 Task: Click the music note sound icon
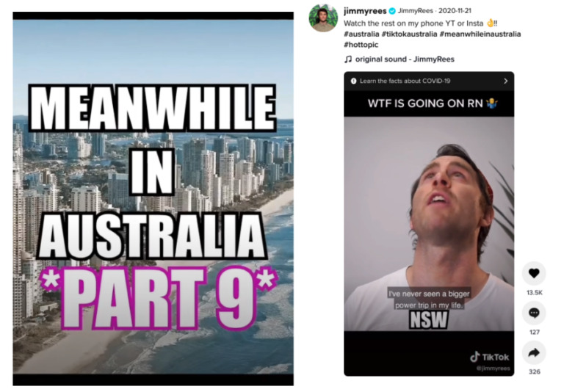click(348, 59)
